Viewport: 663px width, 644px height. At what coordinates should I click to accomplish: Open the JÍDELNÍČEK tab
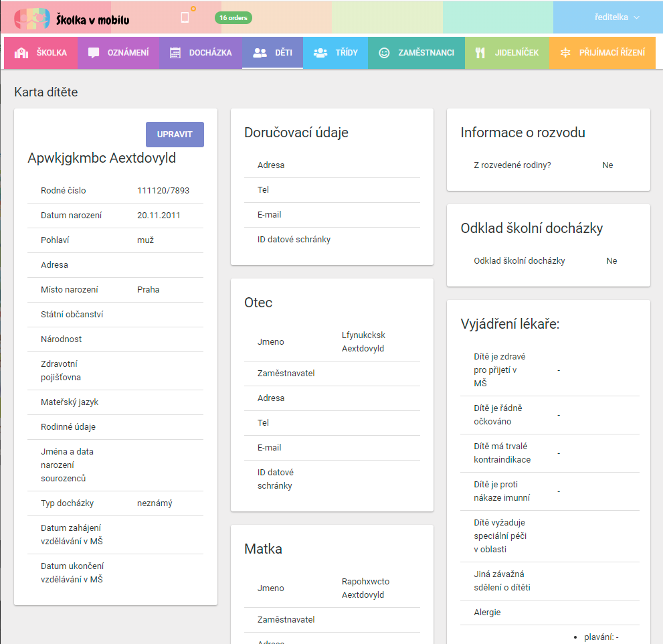[507, 53]
